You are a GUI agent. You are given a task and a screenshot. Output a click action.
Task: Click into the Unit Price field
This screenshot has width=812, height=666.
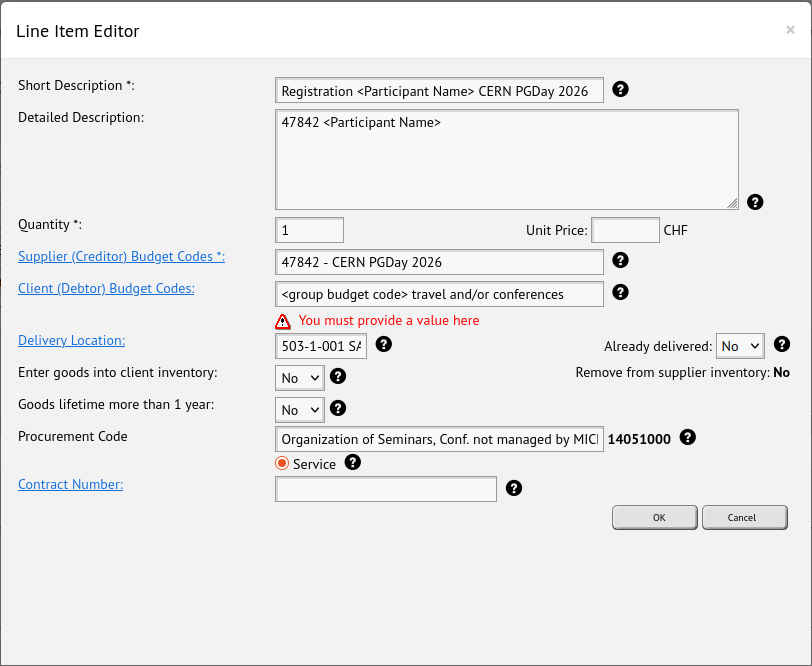pos(625,230)
